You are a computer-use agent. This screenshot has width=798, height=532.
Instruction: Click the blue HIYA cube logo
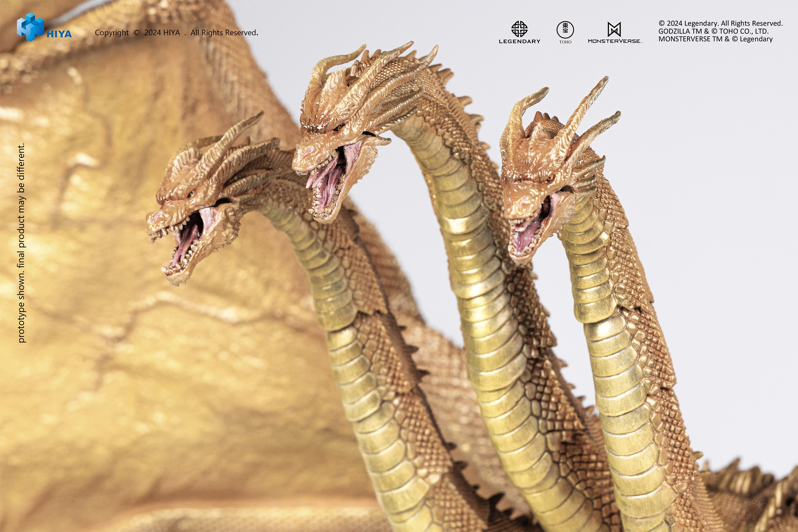tap(31, 27)
